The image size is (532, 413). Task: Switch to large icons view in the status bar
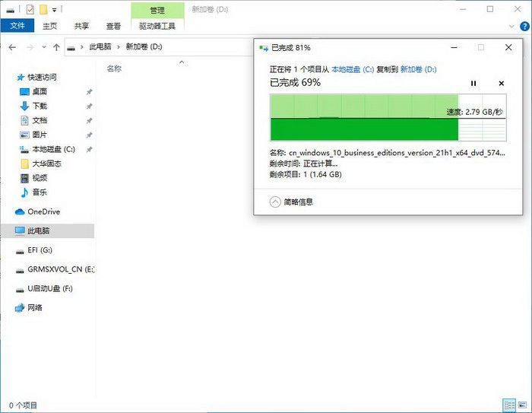pos(521,405)
